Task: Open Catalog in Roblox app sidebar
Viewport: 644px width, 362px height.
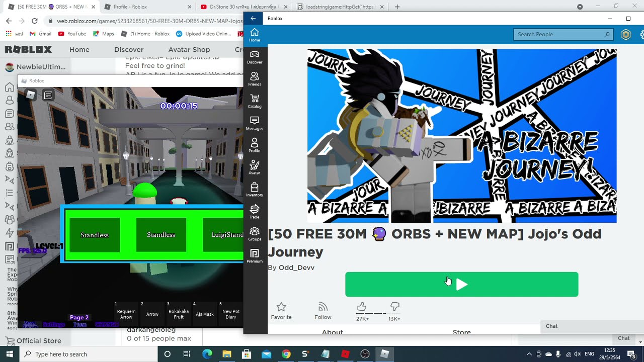Action: 255,102
